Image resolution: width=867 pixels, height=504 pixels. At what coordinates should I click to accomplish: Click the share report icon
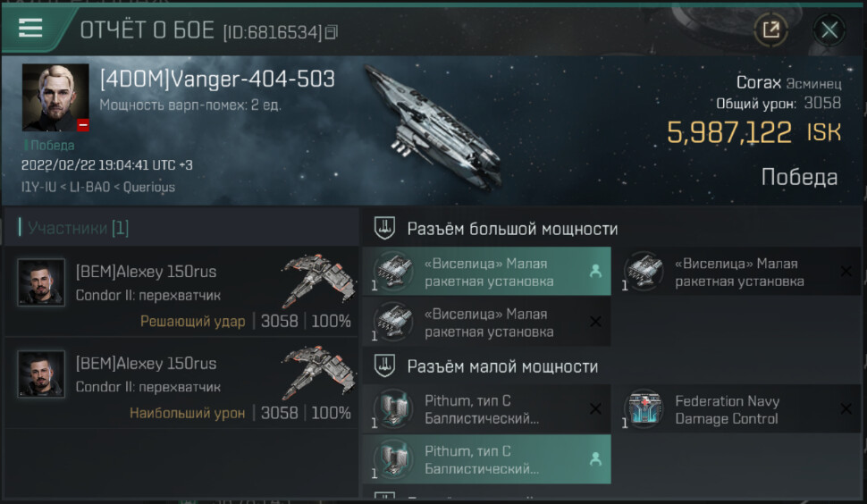click(770, 29)
